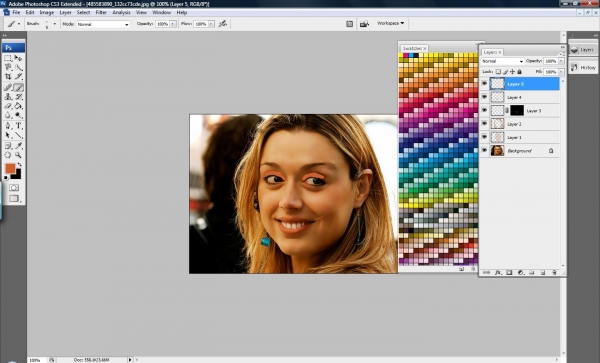Open brush Mode dropdown in options bar
This screenshot has height=363, width=600.
point(103,24)
